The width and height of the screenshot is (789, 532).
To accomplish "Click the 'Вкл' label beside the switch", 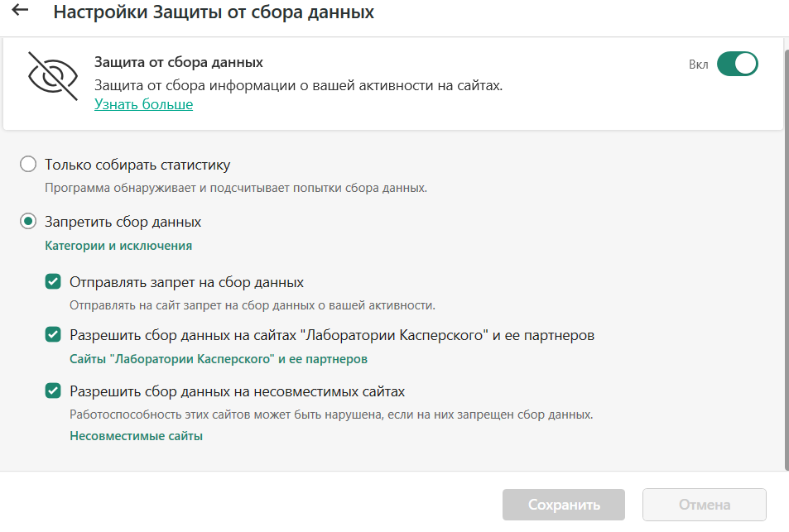I will 698,65.
